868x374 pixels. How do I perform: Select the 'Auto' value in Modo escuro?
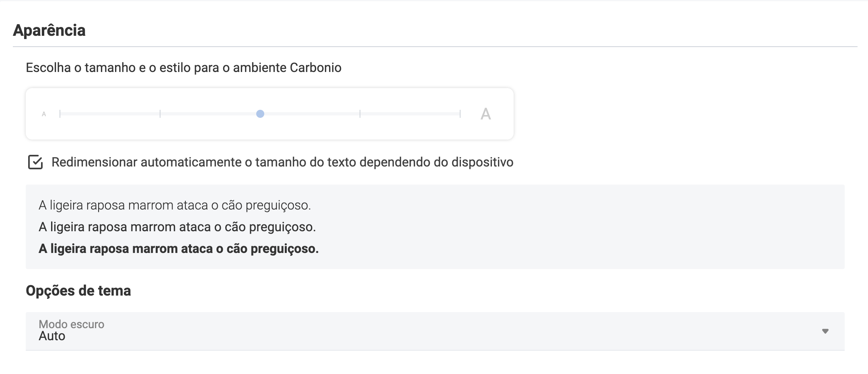point(52,336)
